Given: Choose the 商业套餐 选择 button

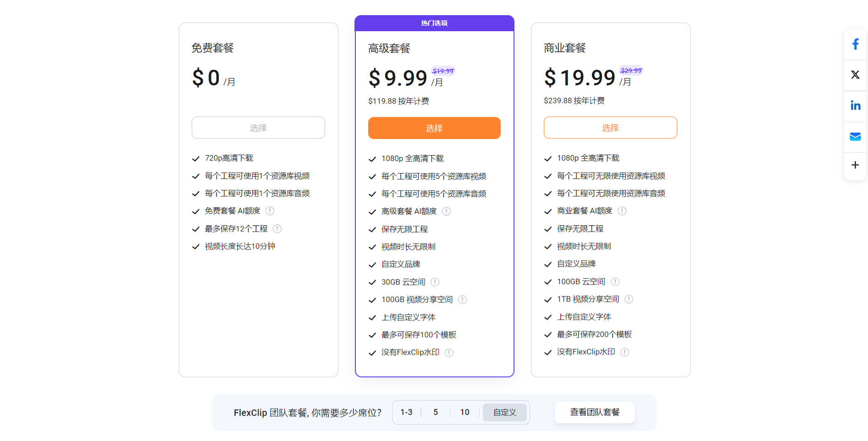Looking at the screenshot, I should point(610,128).
